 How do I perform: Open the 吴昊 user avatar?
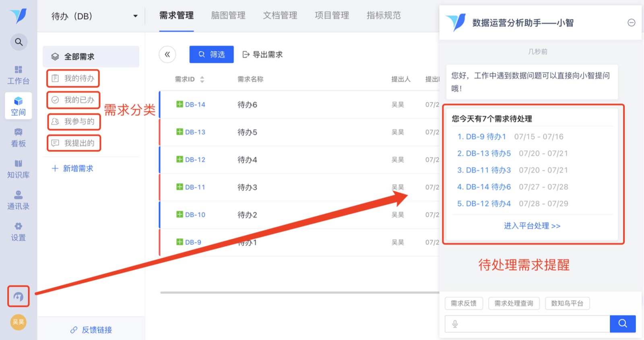(19, 322)
